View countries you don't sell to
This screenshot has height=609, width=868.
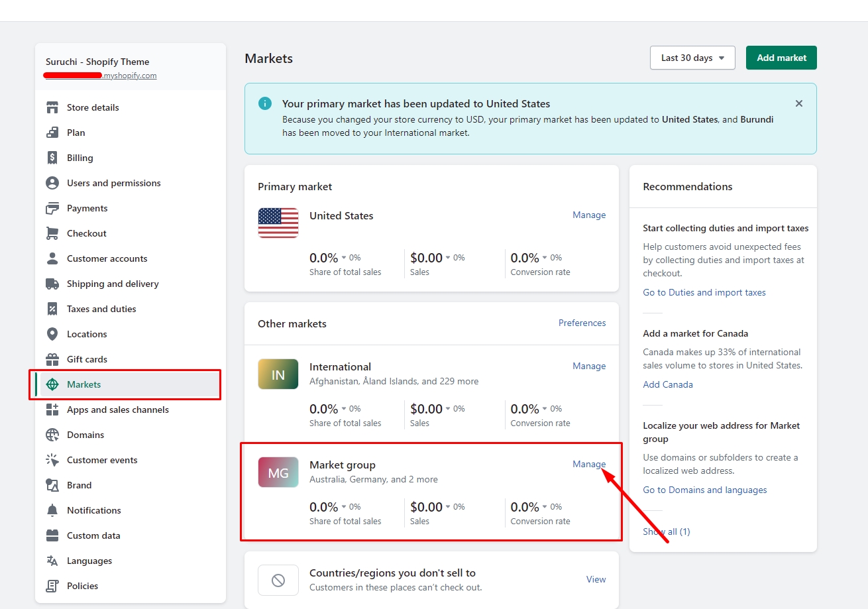pyautogui.click(x=596, y=579)
